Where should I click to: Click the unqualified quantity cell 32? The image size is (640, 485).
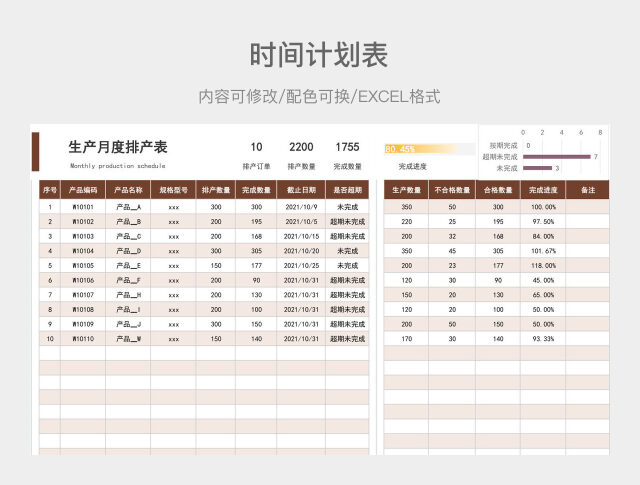click(x=452, y=236)
